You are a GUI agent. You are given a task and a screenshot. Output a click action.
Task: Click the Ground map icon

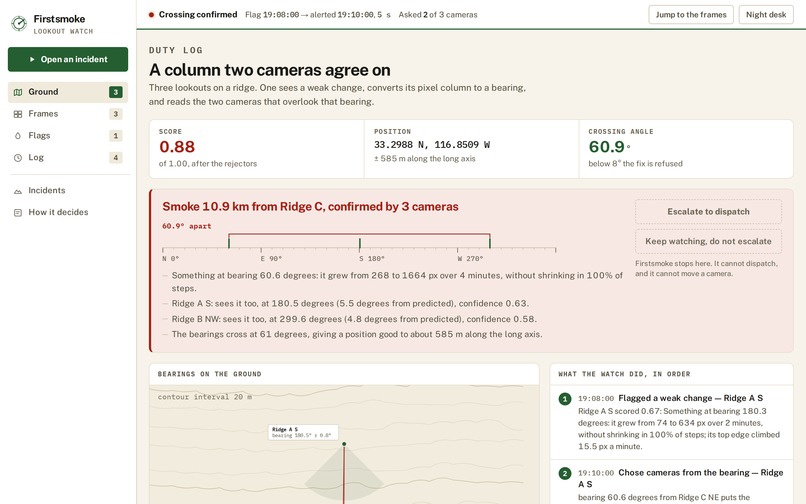pyautogui.click(x=18, y=92)
